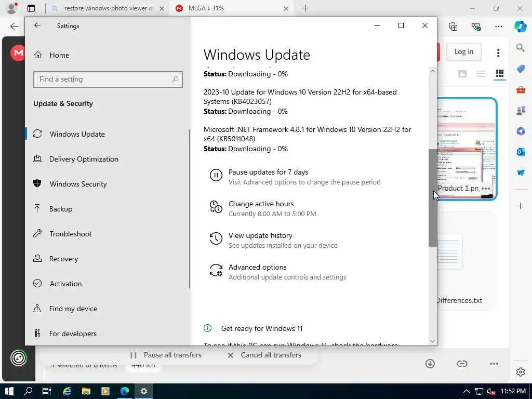The width and height of the screenshot is (532, 399).
Task: Open Task View on taskbar
Action: coord(46,391)
